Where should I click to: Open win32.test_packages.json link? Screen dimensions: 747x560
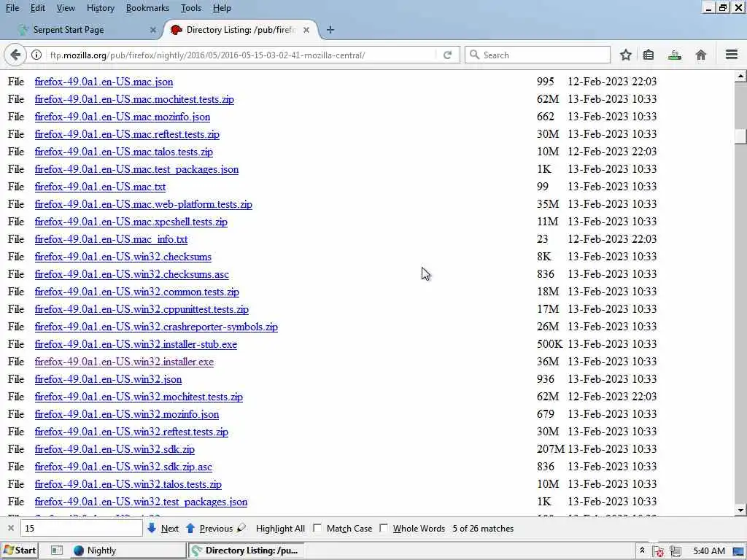(141, 502)
